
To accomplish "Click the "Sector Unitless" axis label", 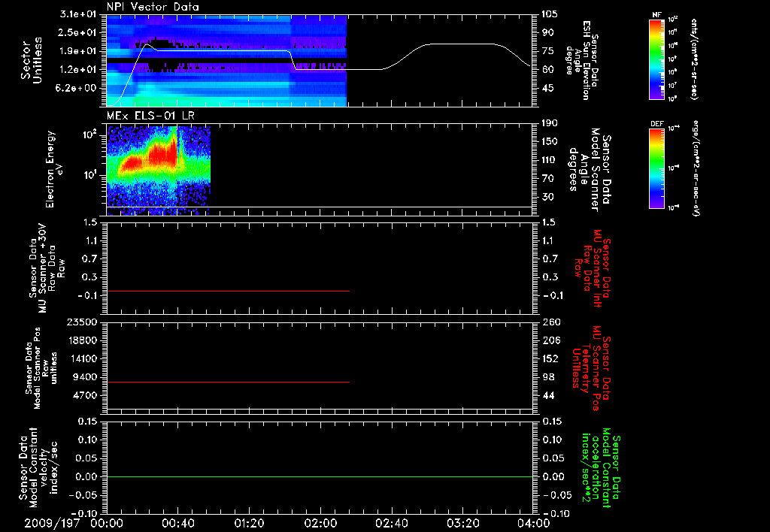I will tap(31, 60).
